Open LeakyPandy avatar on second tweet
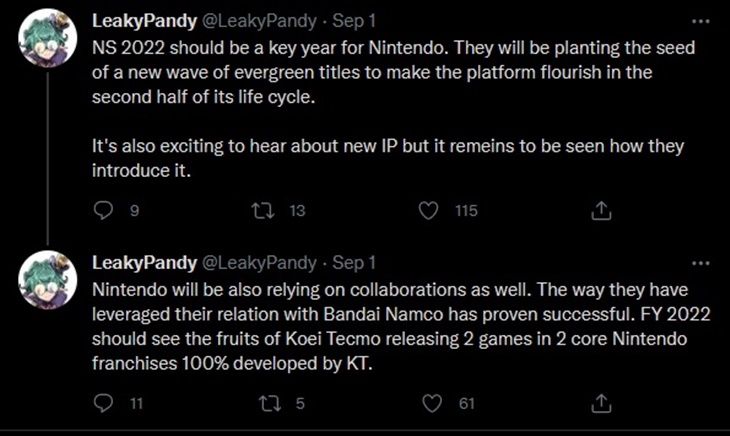Image resolution: width=730 pixels, height=436 pixels. point(47,280)
